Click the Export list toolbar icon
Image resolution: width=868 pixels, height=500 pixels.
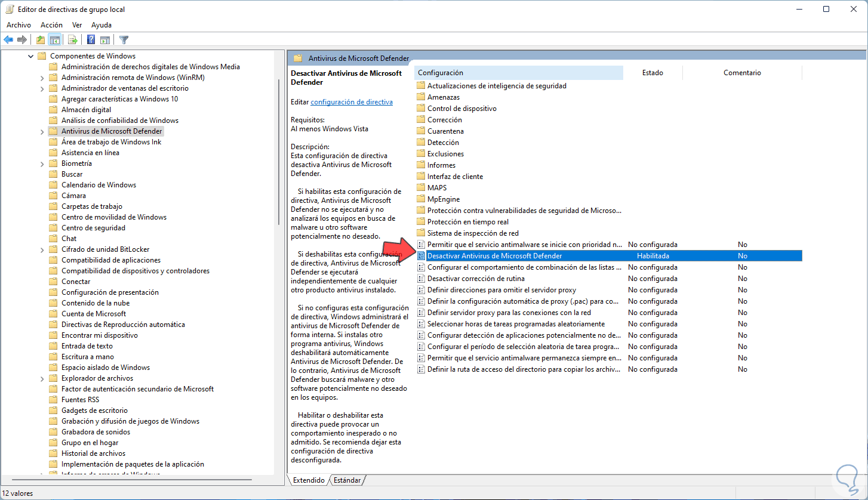72,40
